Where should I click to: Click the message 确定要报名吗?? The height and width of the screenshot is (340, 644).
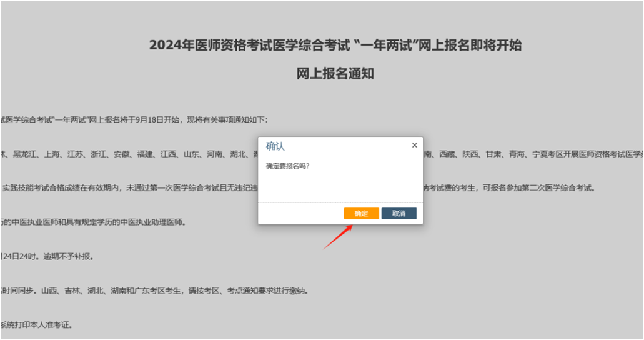[288, 166]
